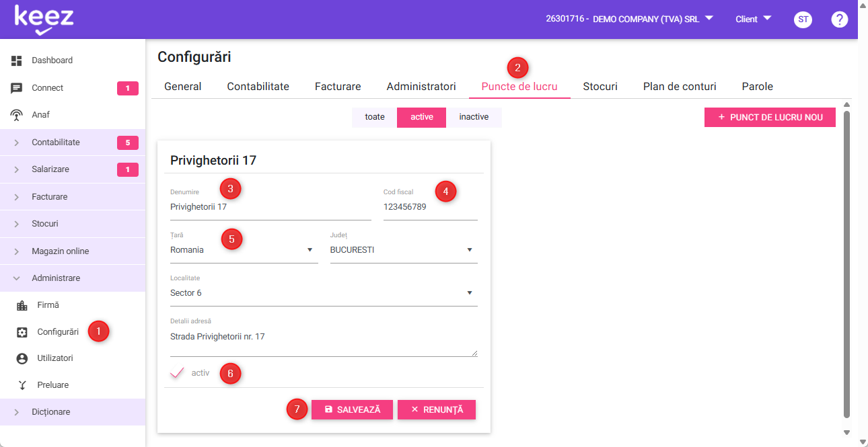Image resolution: width=868 pixels, height=447 pixels.
Task: Toggle the activ checkbox
Action: pos(177,372)
